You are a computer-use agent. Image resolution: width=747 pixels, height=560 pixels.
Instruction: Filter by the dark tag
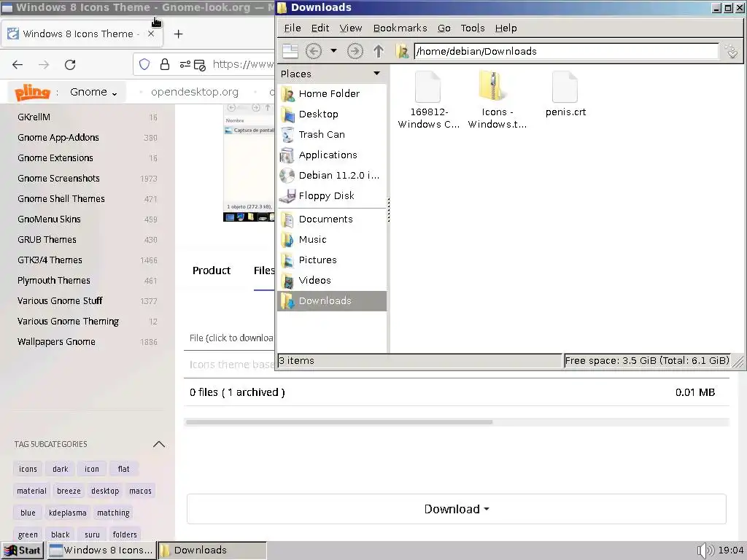(x=60, y=469)
